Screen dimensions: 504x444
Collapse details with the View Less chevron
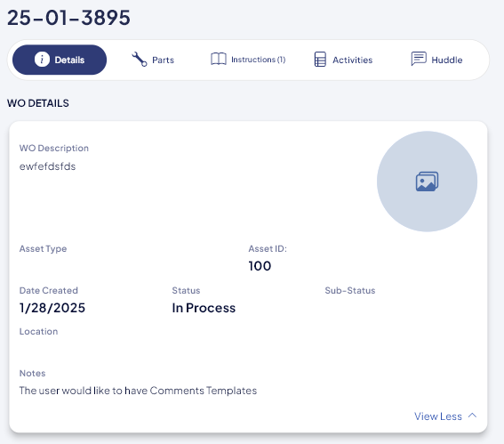tap(472, 416)
